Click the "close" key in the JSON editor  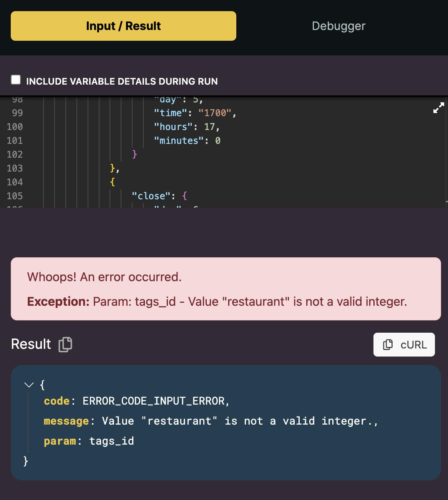[148, 196]
